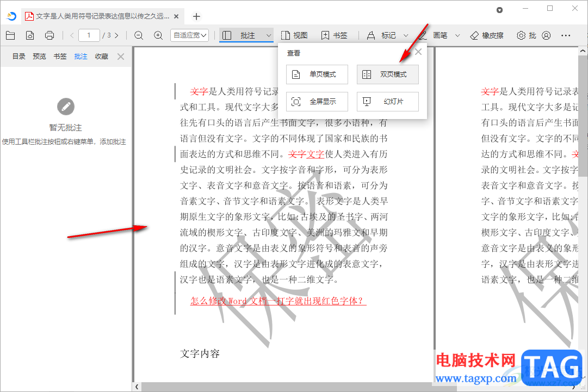Print the document with the printer icon
The height and width of the screenshot is (392, 588).
tap(49, 35)
